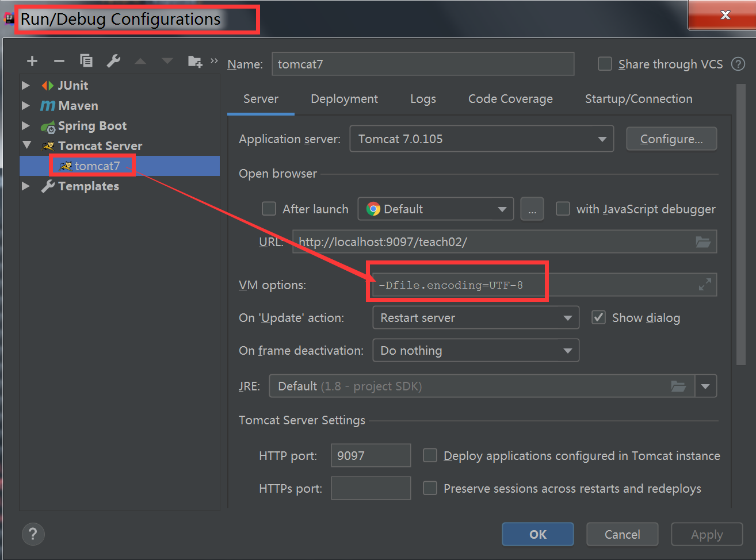756x560 pixels.
Task: Open On frame deactivation dropdown
Action: [x=476, y=351]
